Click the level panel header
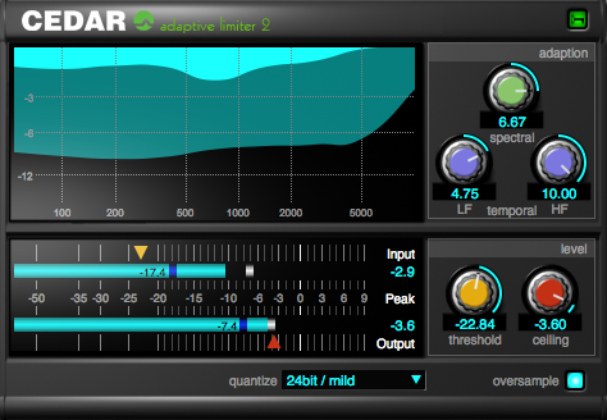This screenshot has height=420, width=607. pyautogui.click(x=511, y=249)
